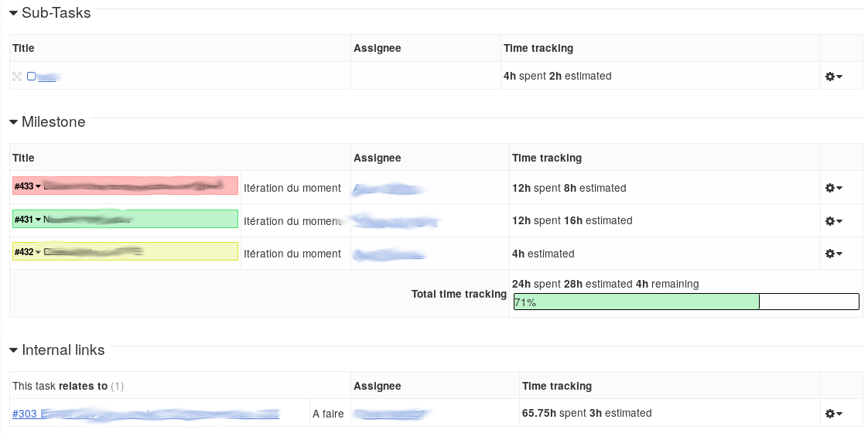Toggle the sub-task checkbox

point(32,76)
